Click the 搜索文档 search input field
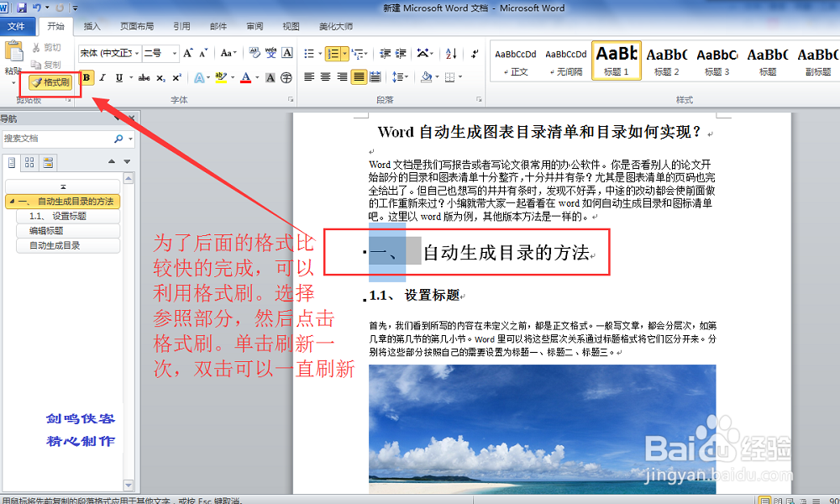 click(x=57, y=139)
